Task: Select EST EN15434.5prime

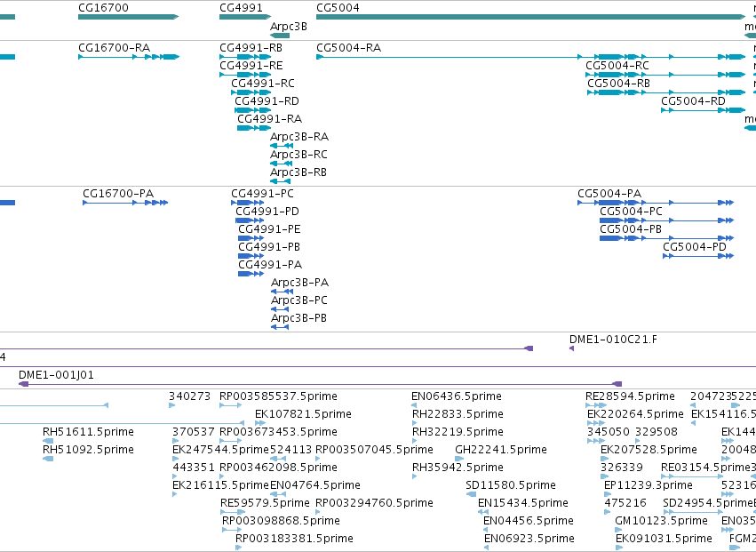Action: [522, 503]
